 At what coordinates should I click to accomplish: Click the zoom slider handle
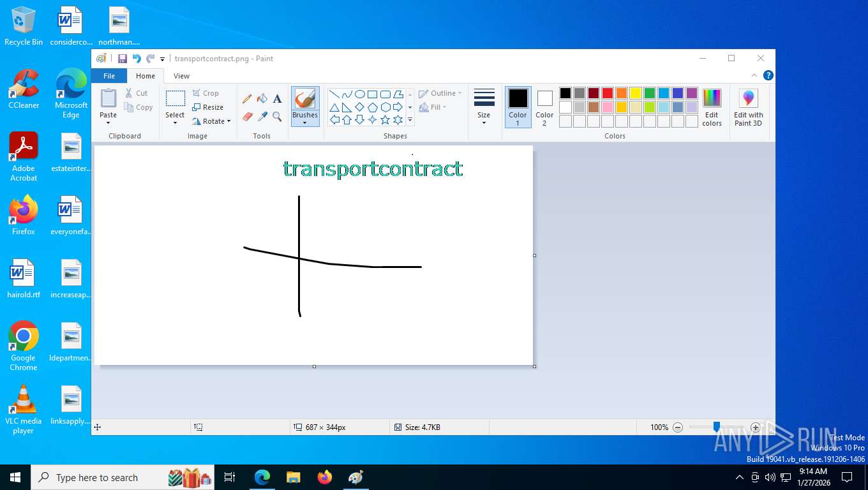(717, 427)
